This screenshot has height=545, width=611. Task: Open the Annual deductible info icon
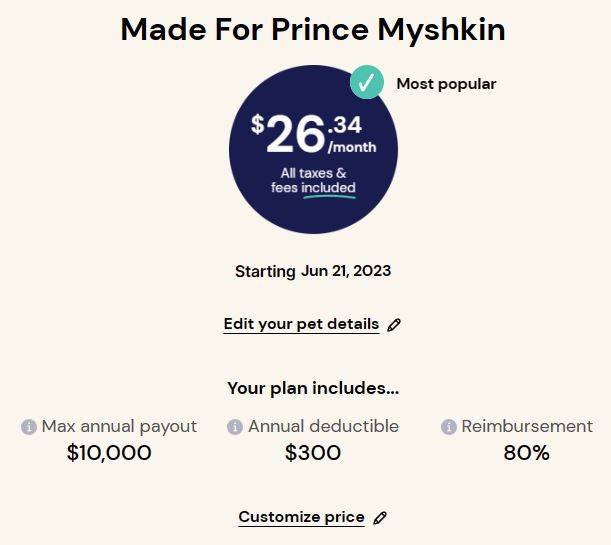[235, 427]
